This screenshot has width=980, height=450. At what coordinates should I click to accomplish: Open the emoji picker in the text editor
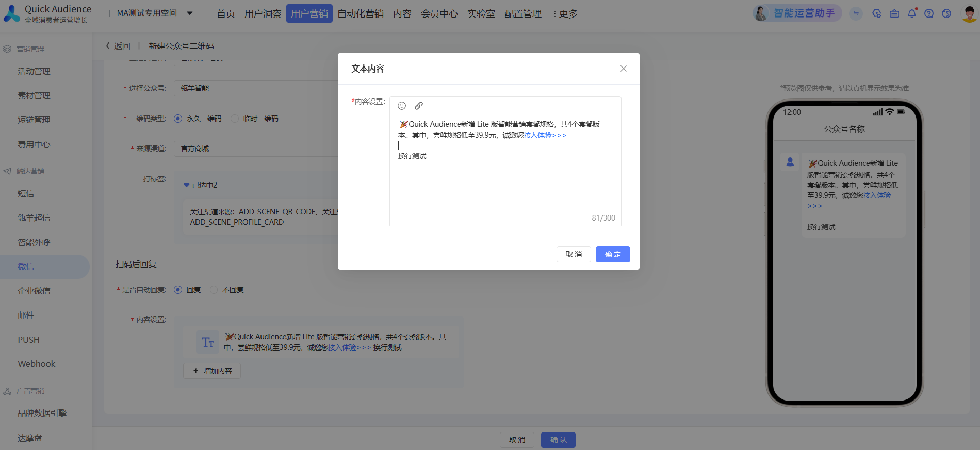point(402,106)
